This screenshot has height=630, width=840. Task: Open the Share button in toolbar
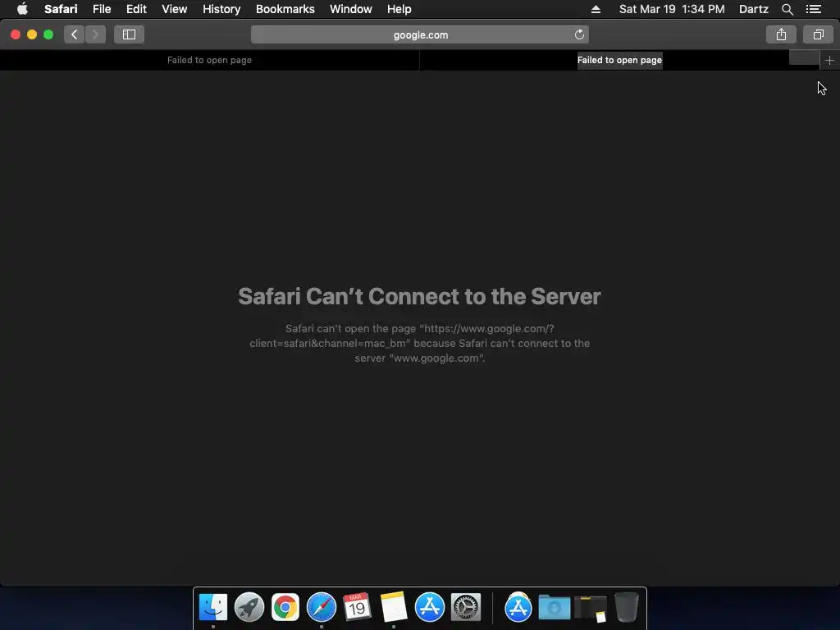click(781, 34)
